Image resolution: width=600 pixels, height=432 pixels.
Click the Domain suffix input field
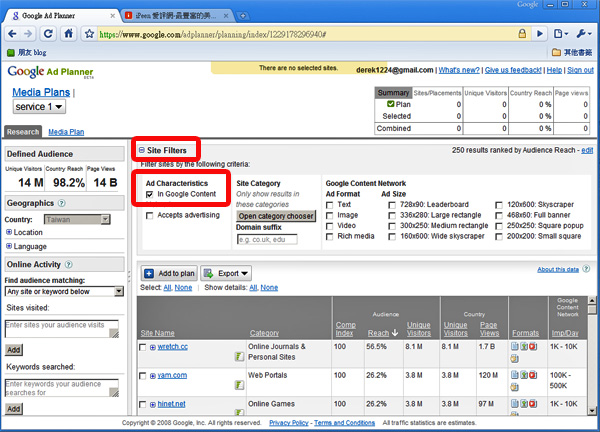pos(267,240)
